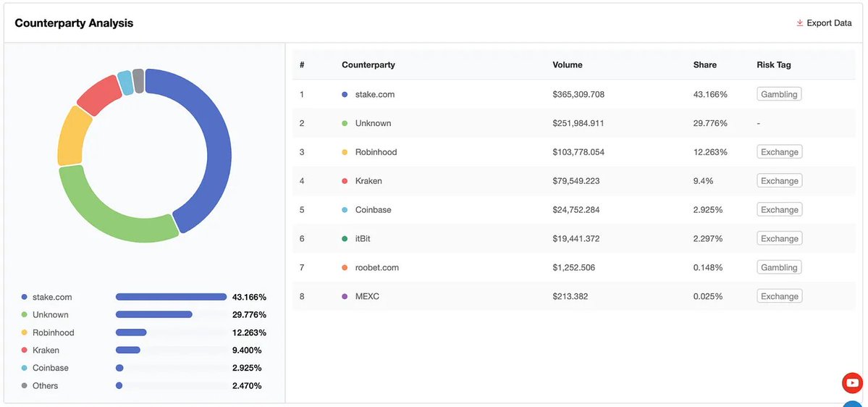Click the Gambling tag in stake.com row
The width and height of the screenshot is (868, 407).
[779, 95]
